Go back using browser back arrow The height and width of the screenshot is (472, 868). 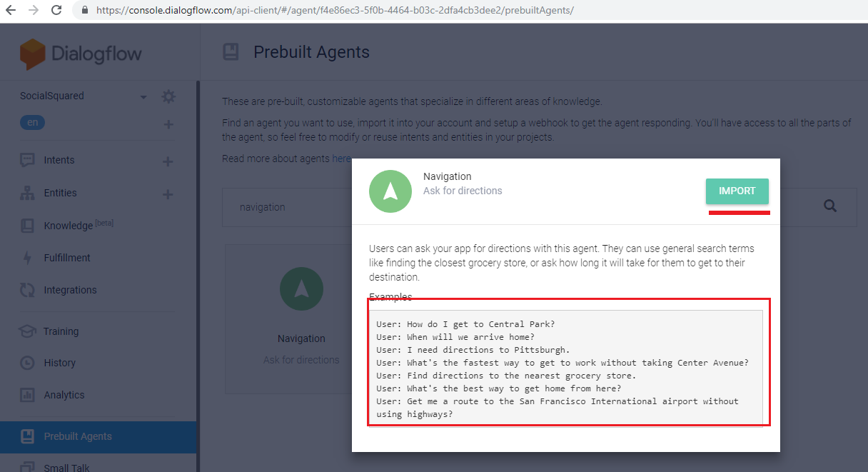coord(11,11)
